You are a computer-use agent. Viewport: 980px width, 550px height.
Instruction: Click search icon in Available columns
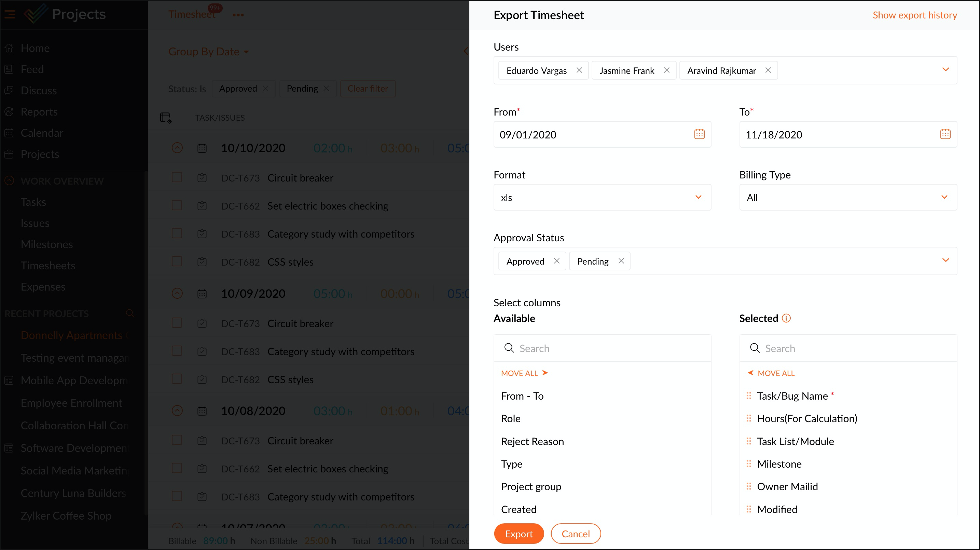(509, 348)
